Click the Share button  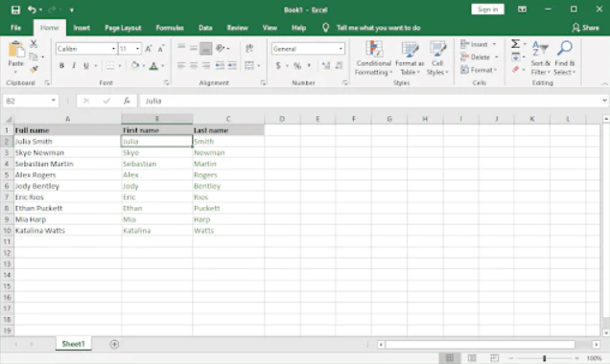tap(585, 28)
